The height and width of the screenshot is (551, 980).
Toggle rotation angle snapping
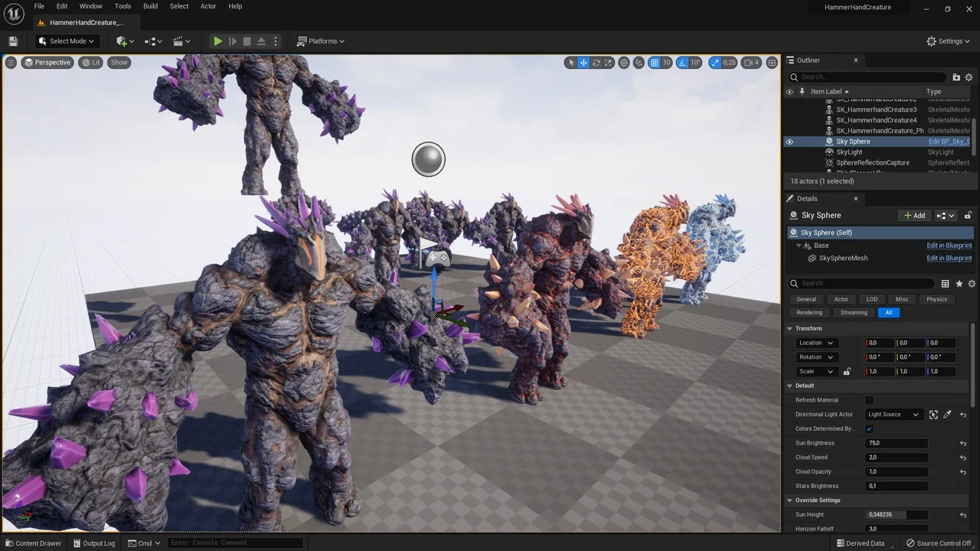pyautogui.click(x=683, y=63)
